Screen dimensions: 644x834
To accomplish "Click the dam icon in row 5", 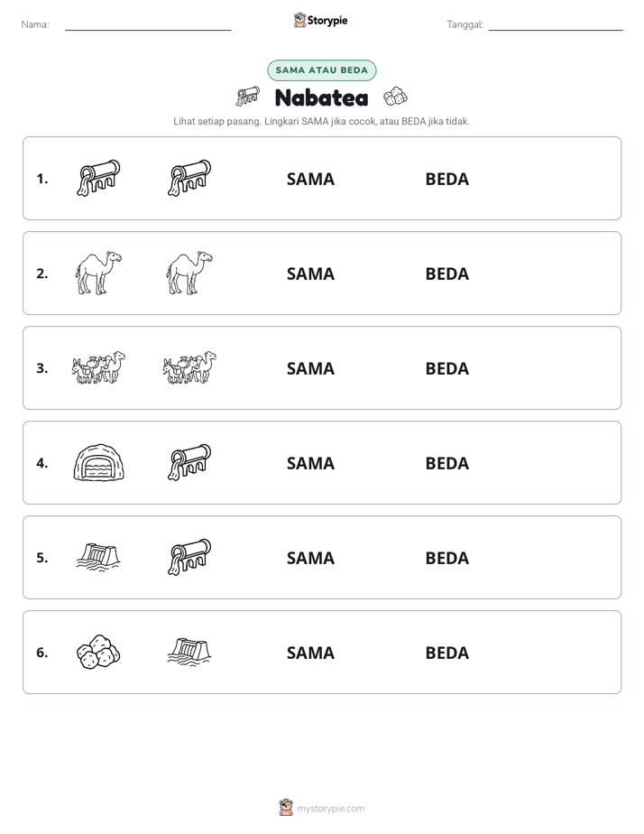I will (98, 558).
